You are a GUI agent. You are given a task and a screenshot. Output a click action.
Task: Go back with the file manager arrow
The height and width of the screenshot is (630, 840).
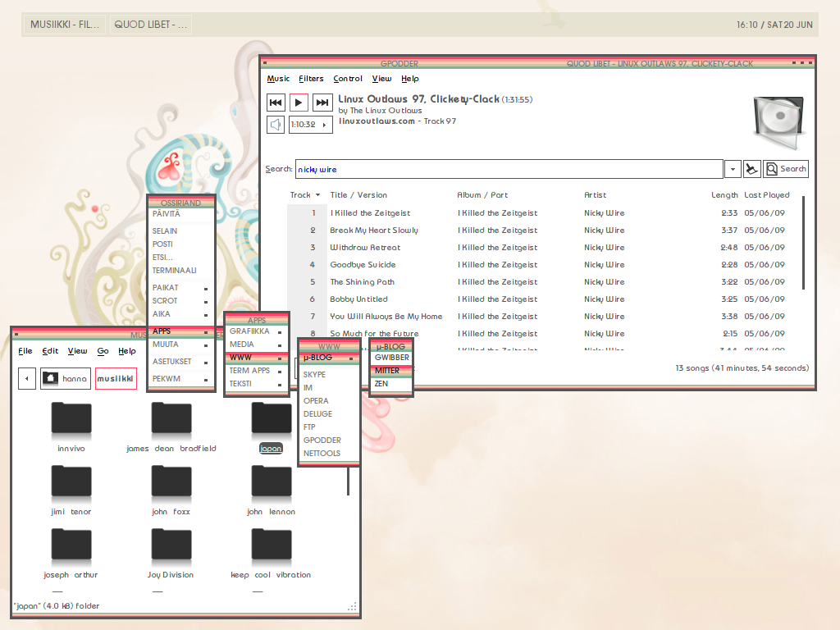(27, 378)
